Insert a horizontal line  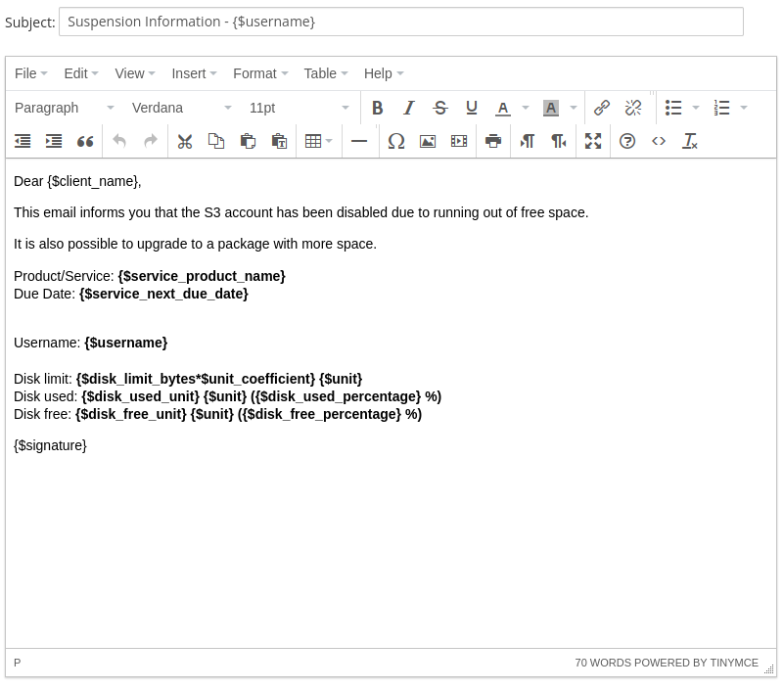(x=359, y=141)
